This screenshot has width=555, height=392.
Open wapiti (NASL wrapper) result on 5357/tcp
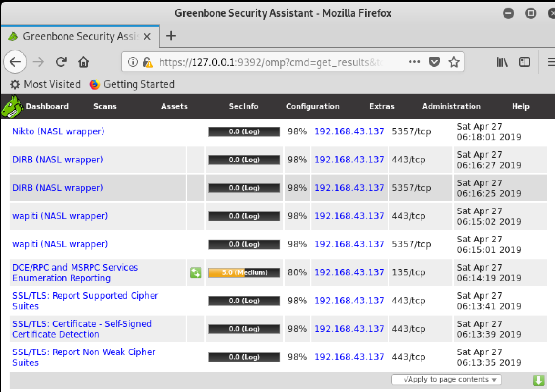(x=60, y=244)
